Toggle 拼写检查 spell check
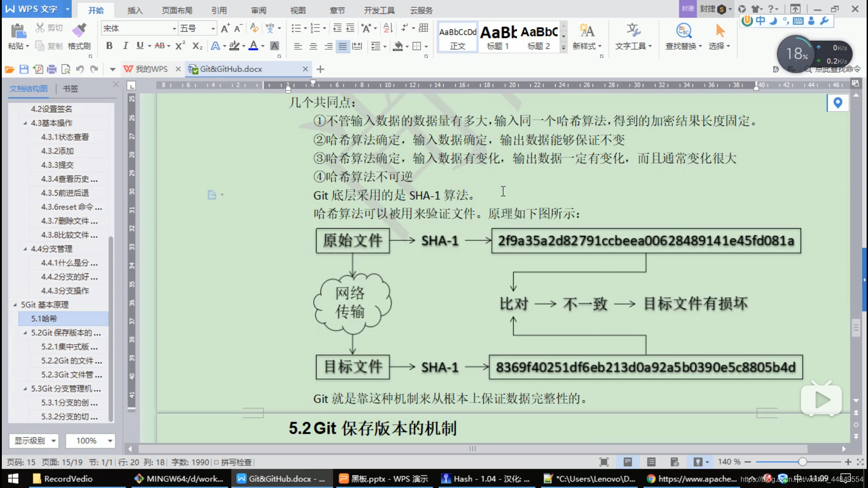Image resolution: width=868 pixels, height=488 pixels. tap(233, 462)
